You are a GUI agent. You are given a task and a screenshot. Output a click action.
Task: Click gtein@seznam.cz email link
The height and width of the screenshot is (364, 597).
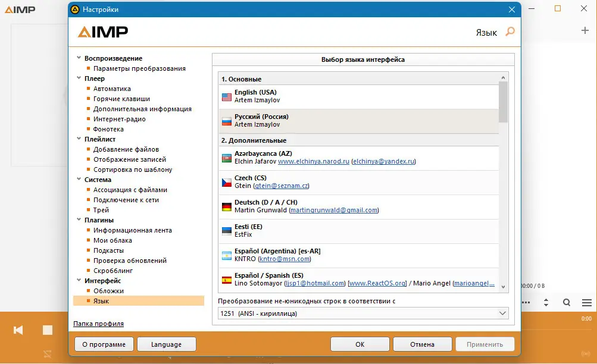(x=282, y=186)
